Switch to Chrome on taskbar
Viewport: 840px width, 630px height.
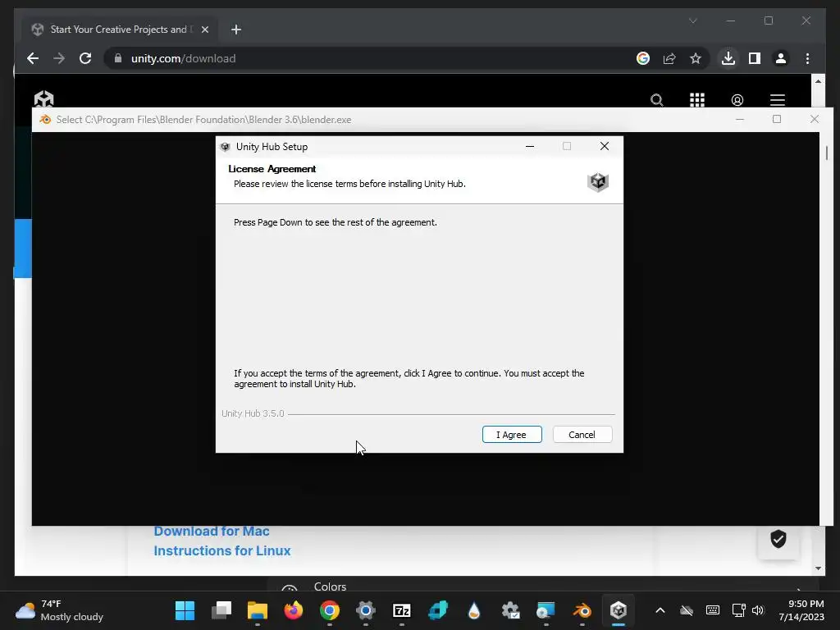pyautogui.click(x=330, y=610)
